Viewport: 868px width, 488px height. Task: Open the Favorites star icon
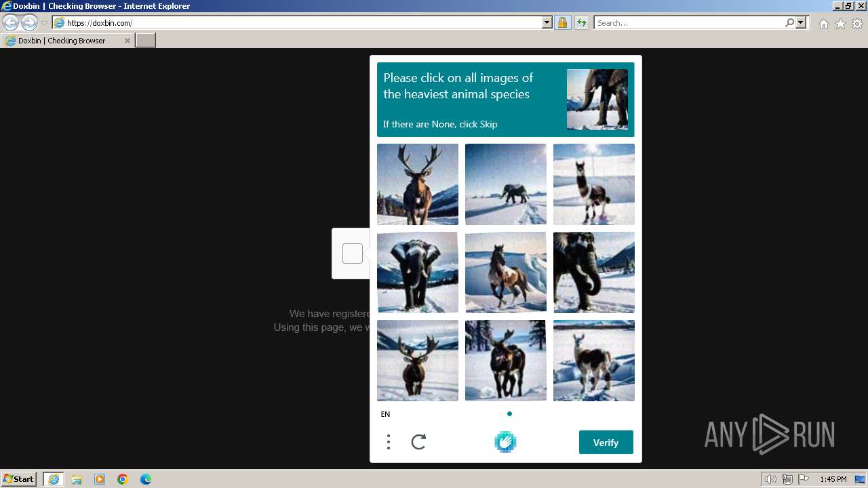[x=840, y=24]
